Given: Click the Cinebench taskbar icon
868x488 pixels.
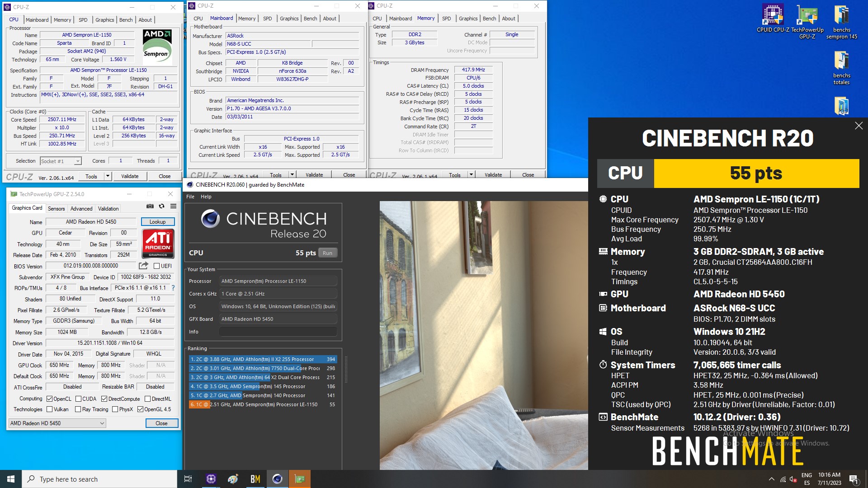Looking at the screenshot, I should (277, 479).
